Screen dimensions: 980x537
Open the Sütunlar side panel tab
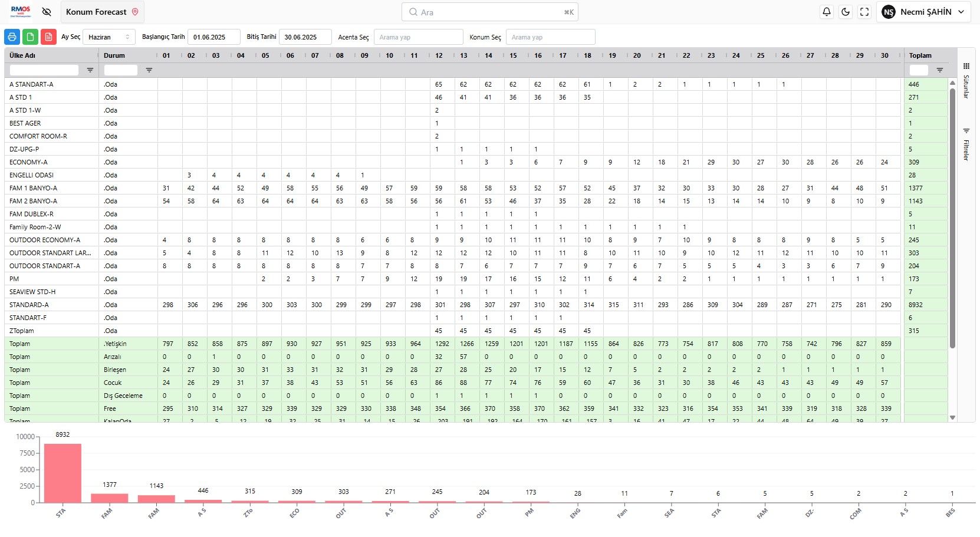(966, 81)
